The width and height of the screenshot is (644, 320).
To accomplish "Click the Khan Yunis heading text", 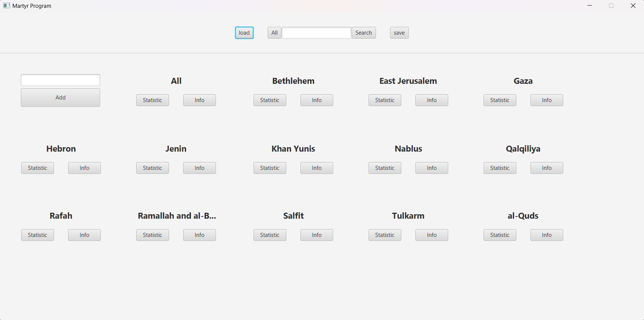I will (293, 149).
